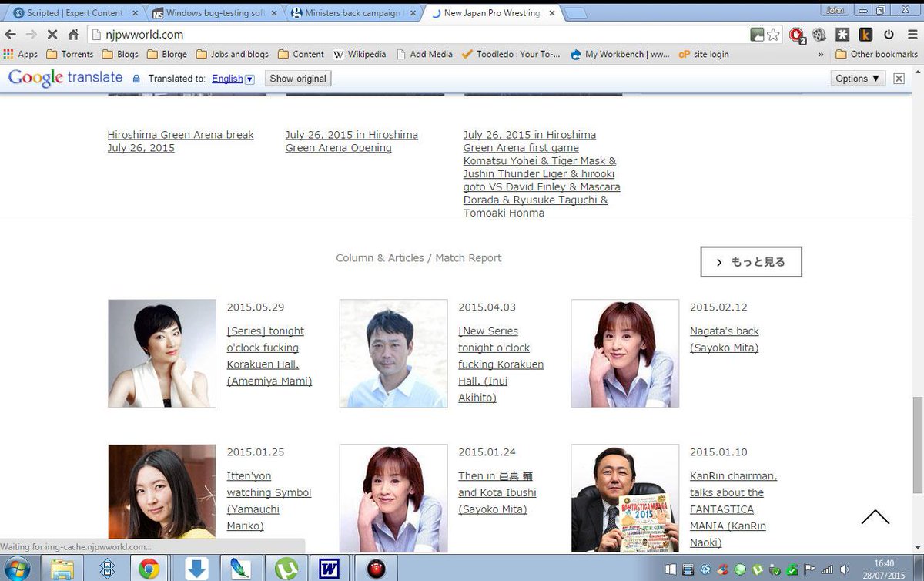Screen dimensions: 924x581
Task: Go back with the browser back arrow
Action: coord(11,35)
